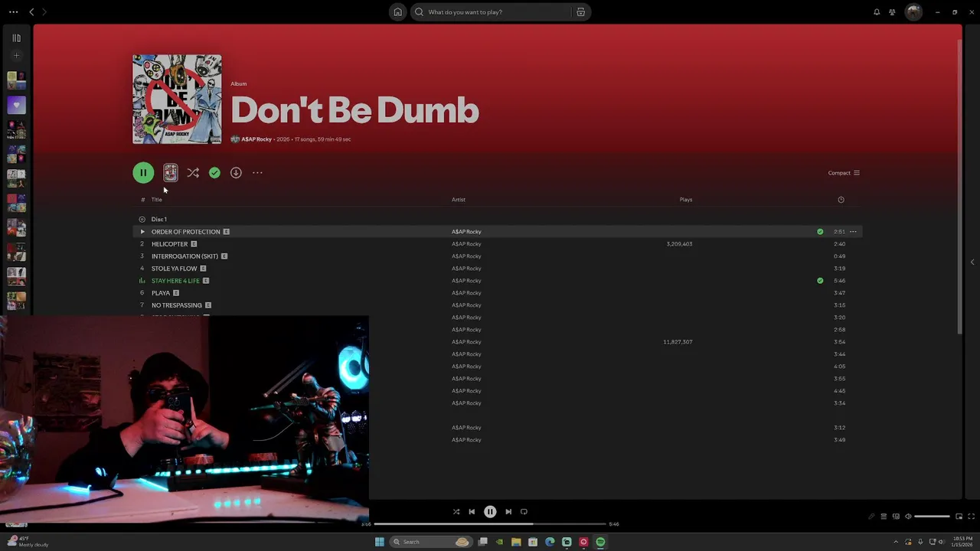This screenshot has width=980, height=551.
Task: Select the STAY HERE 4 LIFE track
Action: (498, 281)
